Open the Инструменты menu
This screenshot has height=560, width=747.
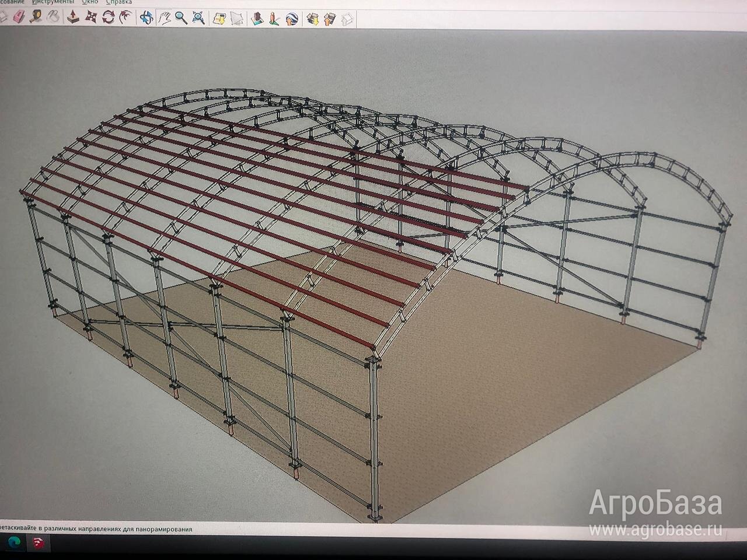54,2
